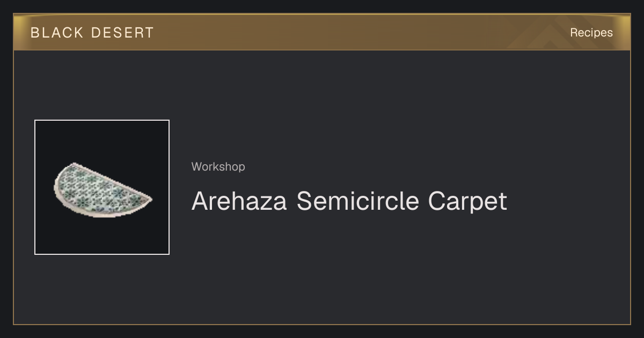
Task: Click the word Arehaza in item title
Action: [x=239, y=201]
